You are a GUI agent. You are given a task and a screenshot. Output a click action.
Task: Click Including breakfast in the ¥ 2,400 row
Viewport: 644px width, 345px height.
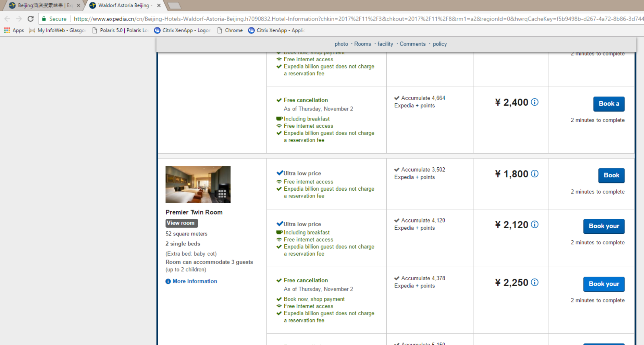click(307, 119)
